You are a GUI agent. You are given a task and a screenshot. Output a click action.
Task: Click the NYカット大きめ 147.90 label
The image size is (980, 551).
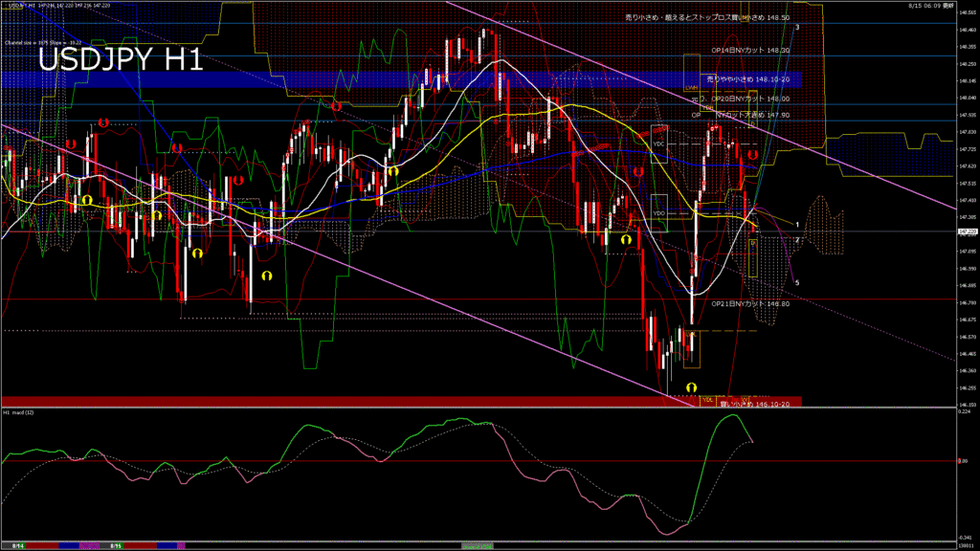click(x=752, y=115)
